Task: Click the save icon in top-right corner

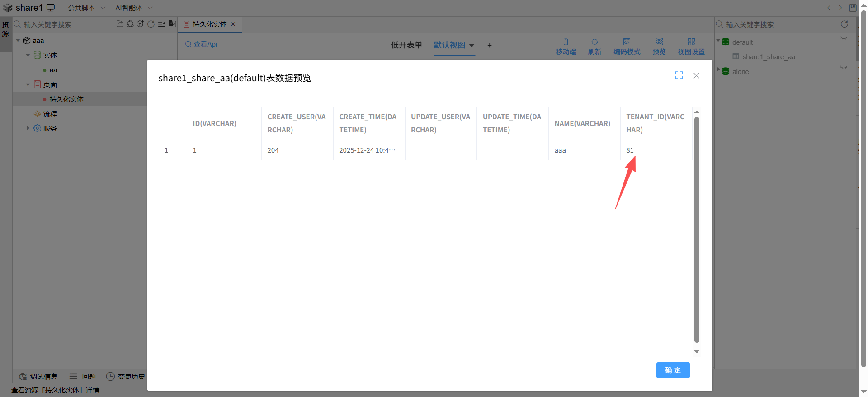Action: (x=853, y=8)
